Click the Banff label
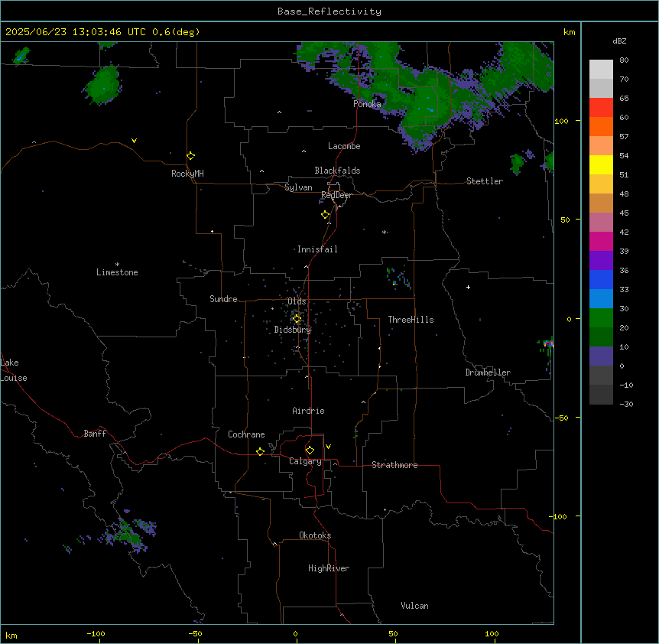This screenshot has height=644, width=659. point(95,434)
